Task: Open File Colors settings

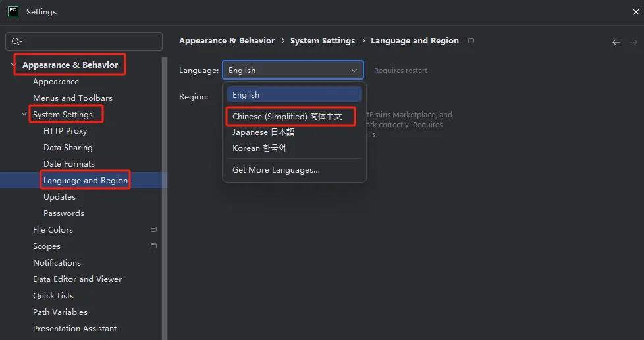Action: click(x=53, y=230)
